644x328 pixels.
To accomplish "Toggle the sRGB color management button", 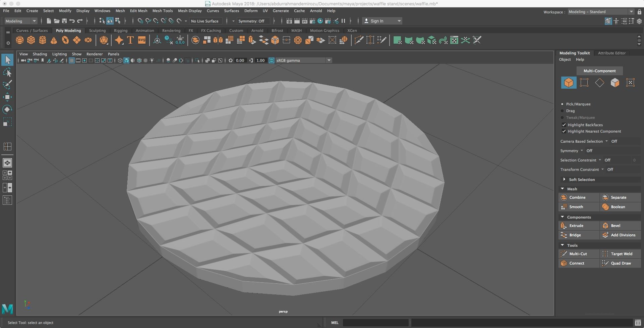I will coord(272,60).
